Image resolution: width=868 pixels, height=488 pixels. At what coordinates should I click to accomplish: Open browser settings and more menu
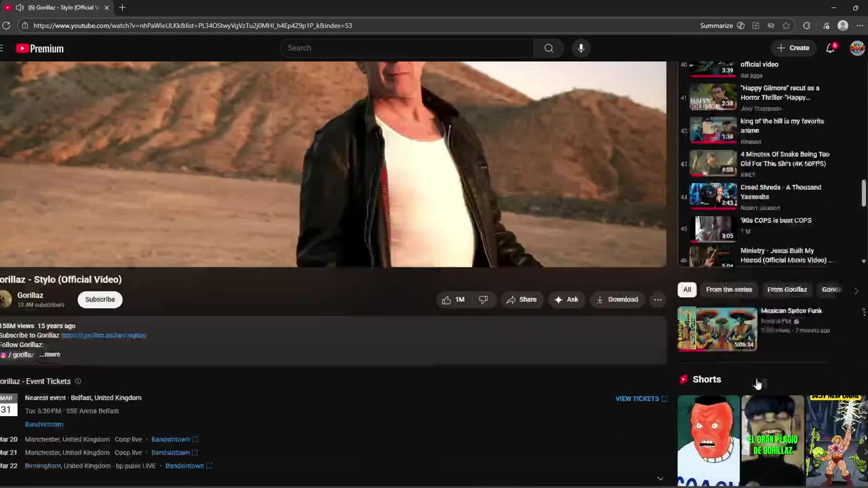coord(860,26)
